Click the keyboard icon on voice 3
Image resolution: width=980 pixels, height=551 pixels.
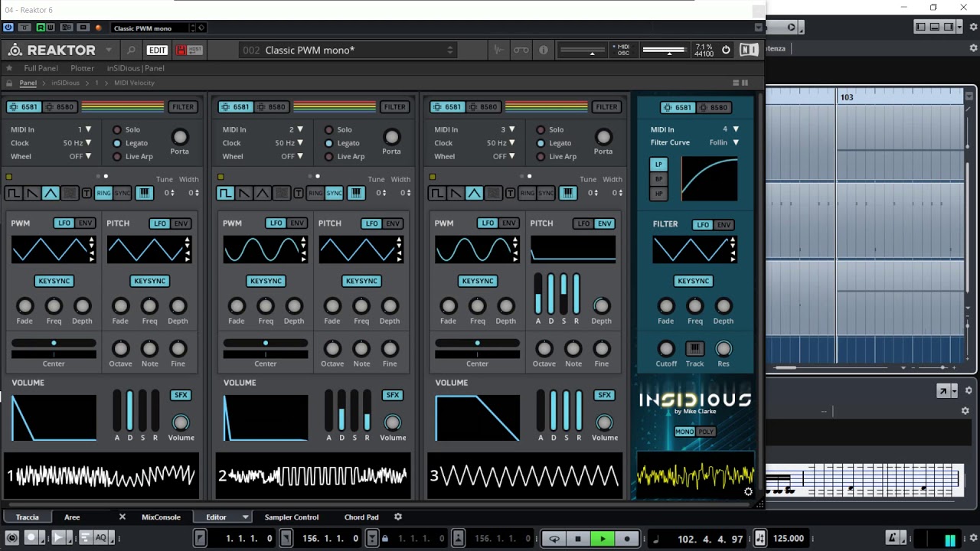(x=567, y=193)
